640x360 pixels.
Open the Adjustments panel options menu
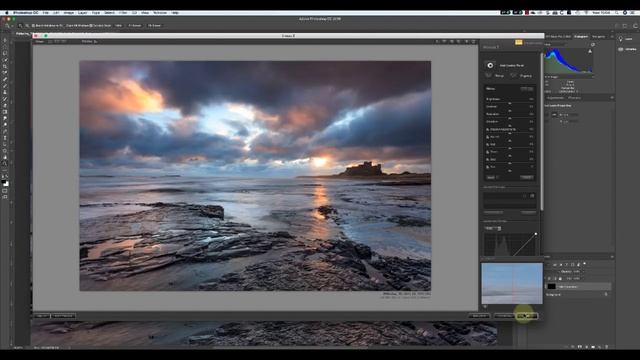pyautogui.click(x=611, y=98)
